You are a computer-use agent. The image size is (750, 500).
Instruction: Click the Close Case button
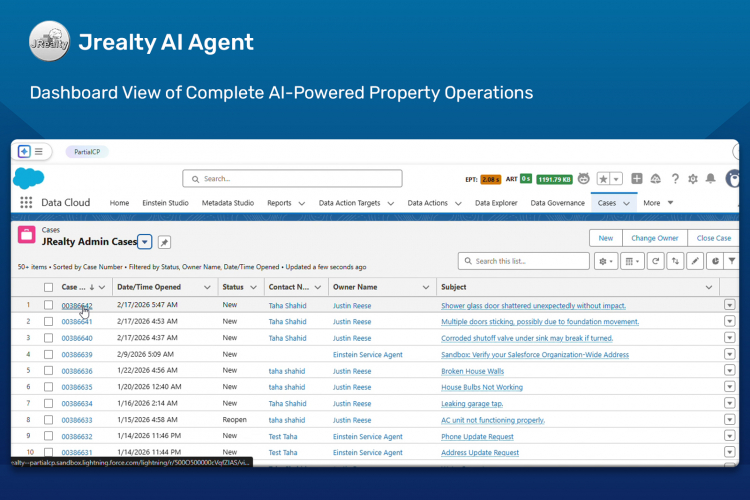713,238
